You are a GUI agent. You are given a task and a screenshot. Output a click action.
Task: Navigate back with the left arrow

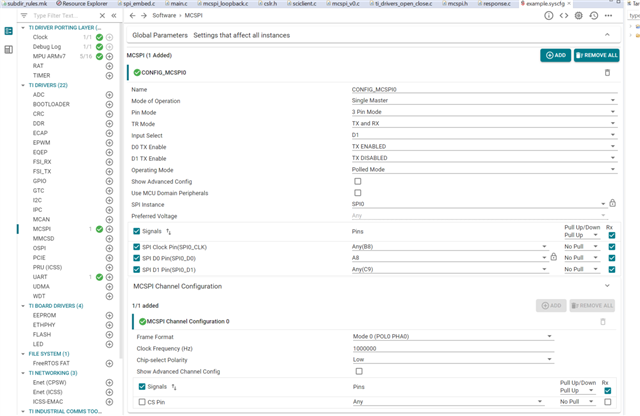pyautogui.click(x=134, y=16)
